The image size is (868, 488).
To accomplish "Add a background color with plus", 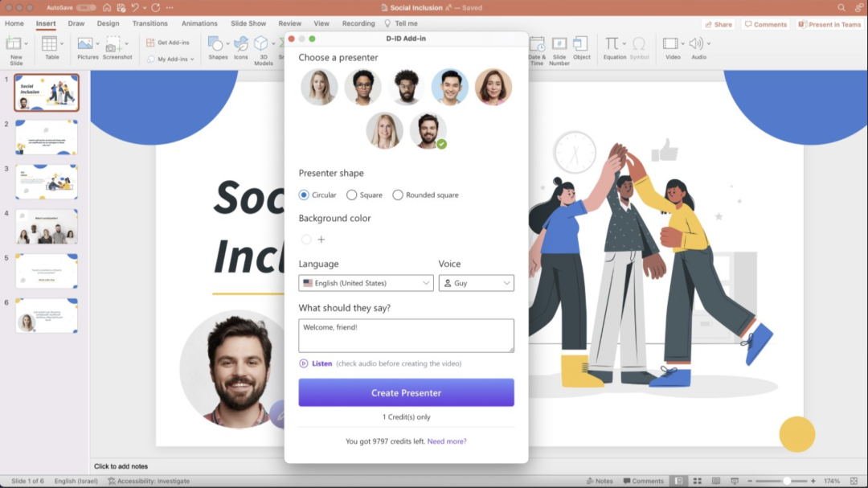I will [x=321, y=240].
